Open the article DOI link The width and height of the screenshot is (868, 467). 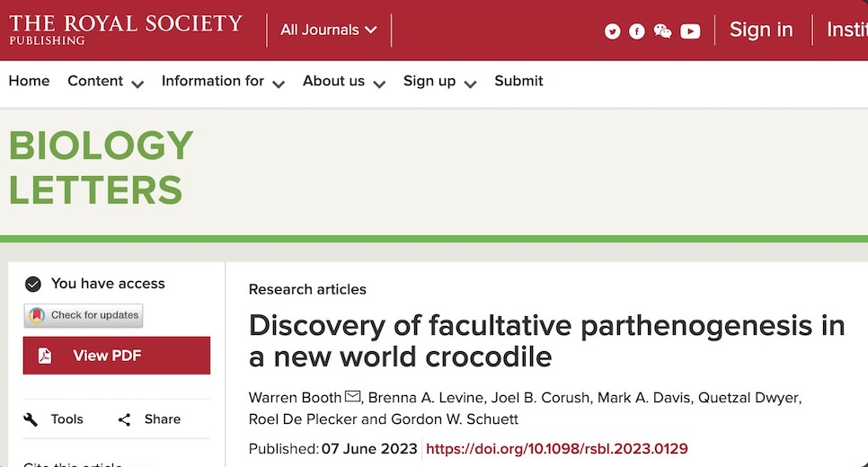point(557,448)
